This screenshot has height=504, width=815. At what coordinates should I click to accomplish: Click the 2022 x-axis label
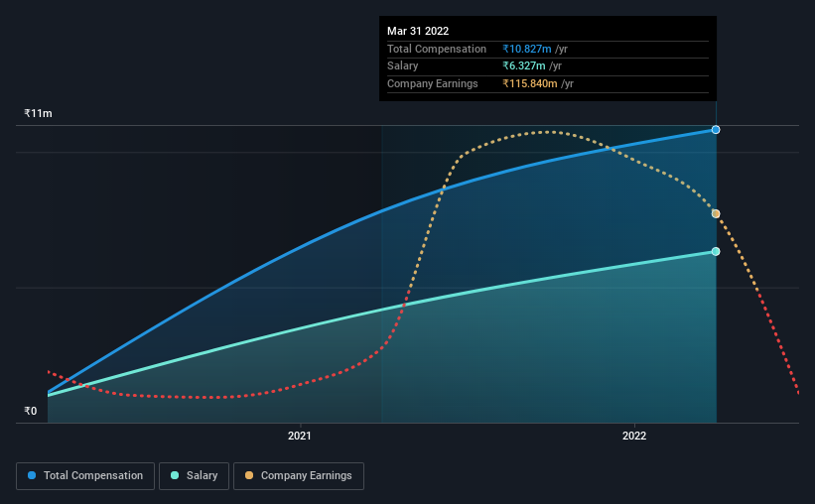coord(634,436)
